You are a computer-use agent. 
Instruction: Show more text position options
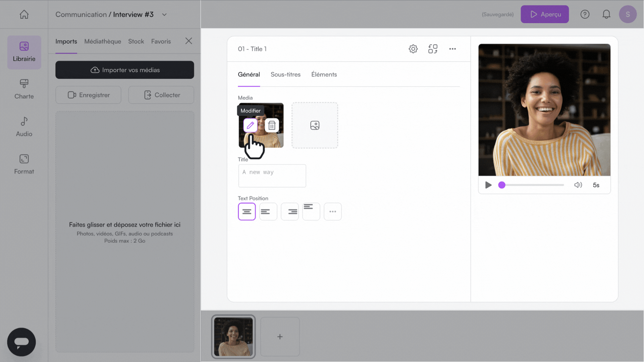click(x=333, y=212)
